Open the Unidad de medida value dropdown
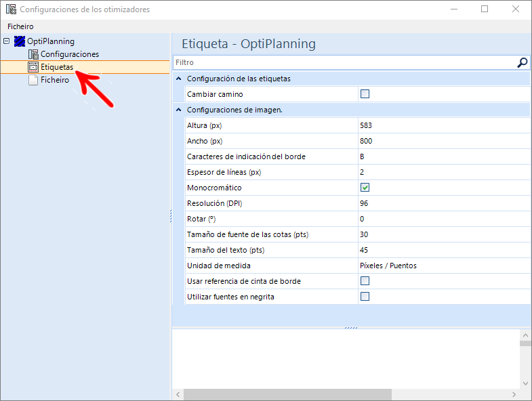 point(444,266)
